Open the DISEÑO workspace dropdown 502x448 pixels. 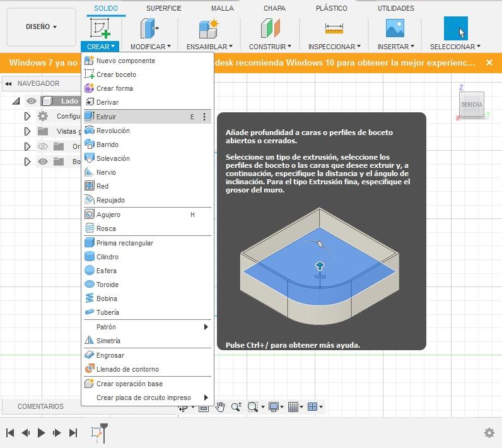pyautogui.click(x=41, y=27)
